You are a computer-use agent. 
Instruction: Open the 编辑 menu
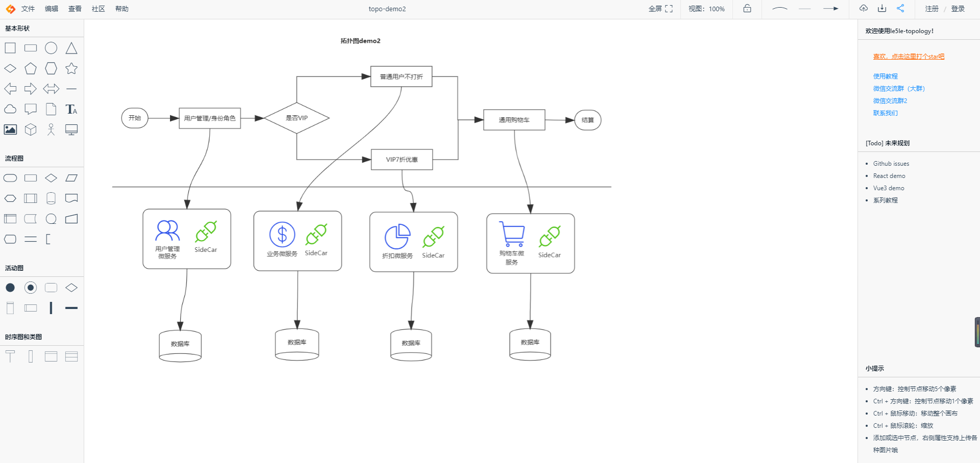(52, 9)
